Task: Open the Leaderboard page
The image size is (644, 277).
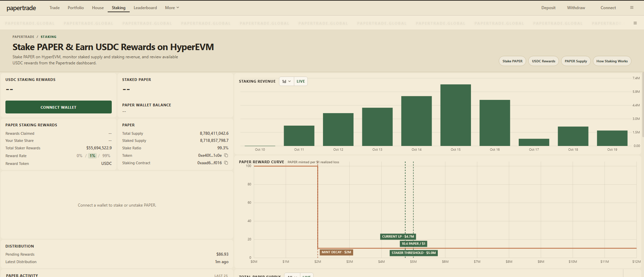Action: pos(145,8)
